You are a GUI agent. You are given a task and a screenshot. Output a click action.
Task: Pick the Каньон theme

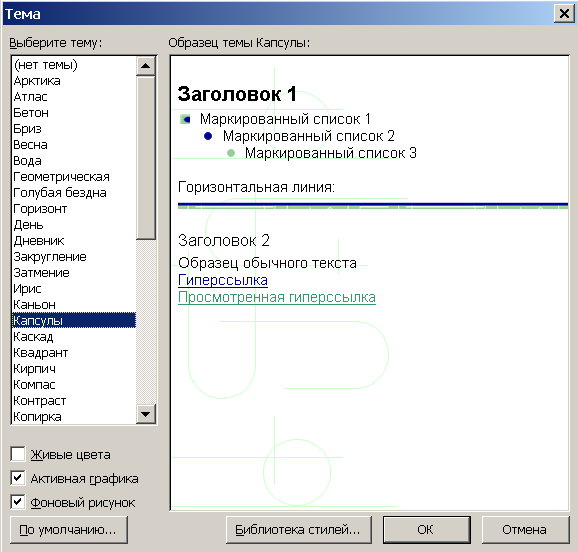coord(74,305)
